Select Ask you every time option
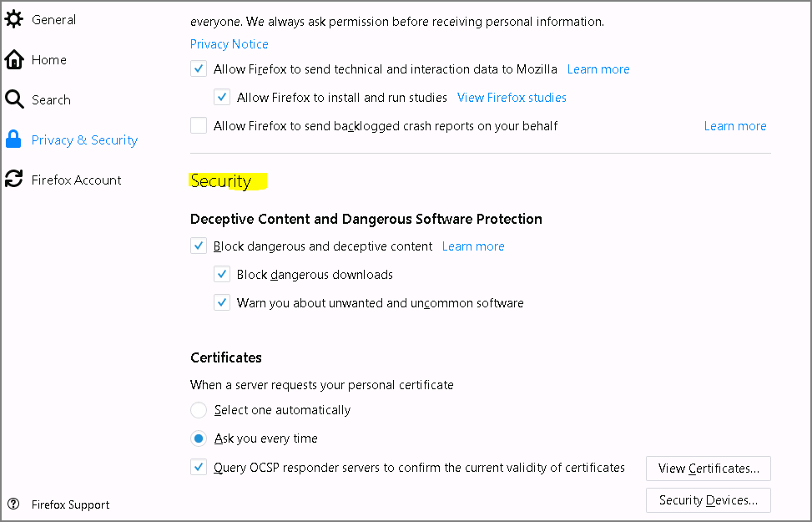This screenshot has height=522, width=812. 199,438
